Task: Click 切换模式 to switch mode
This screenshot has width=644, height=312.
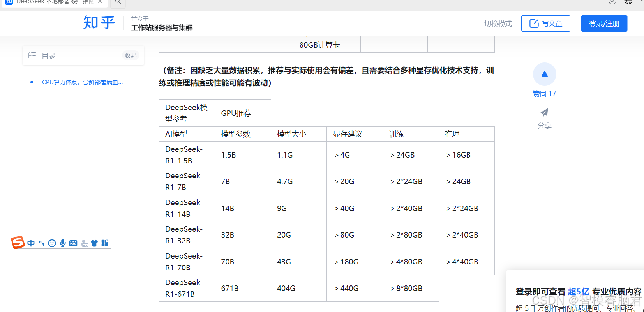Action: tap(498, 23)
